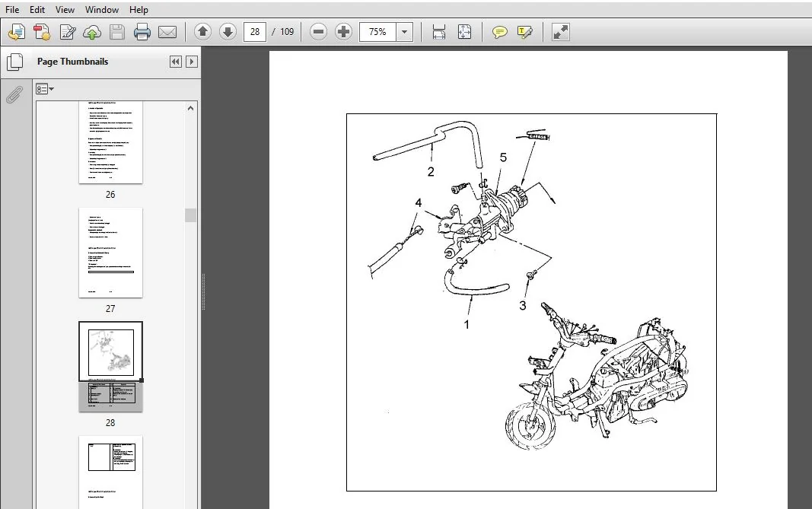Click the Create PDF icon
Screen dimensions: 812x509
coord(42,32)
